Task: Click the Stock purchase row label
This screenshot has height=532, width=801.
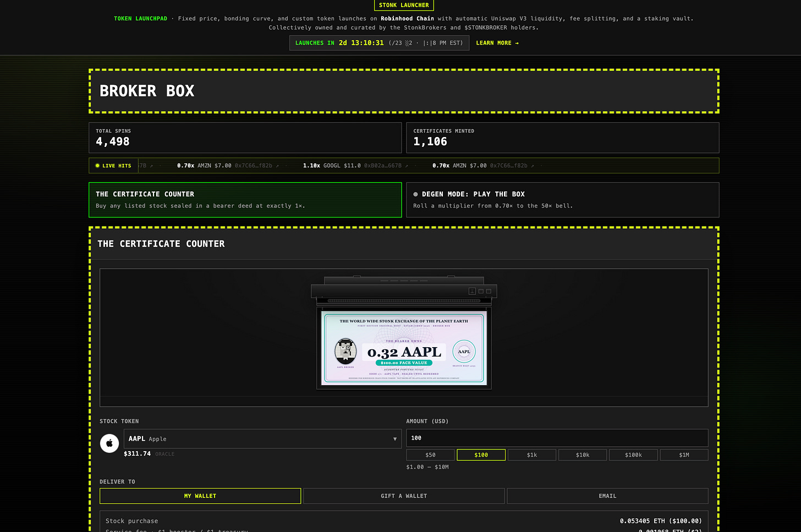Action: coord(131,521)
